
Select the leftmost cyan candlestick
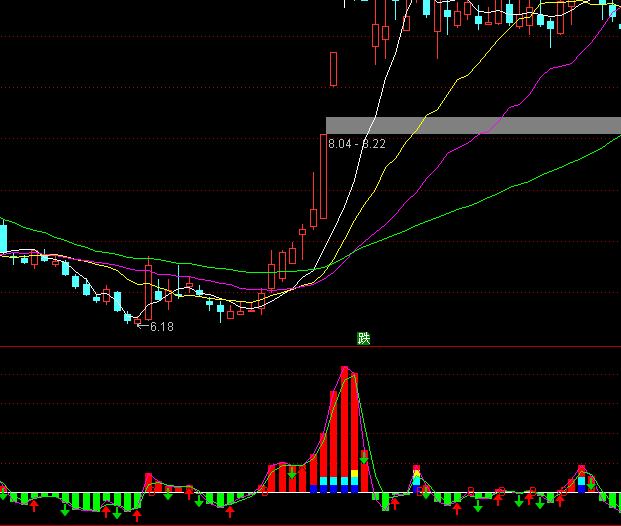3,239
